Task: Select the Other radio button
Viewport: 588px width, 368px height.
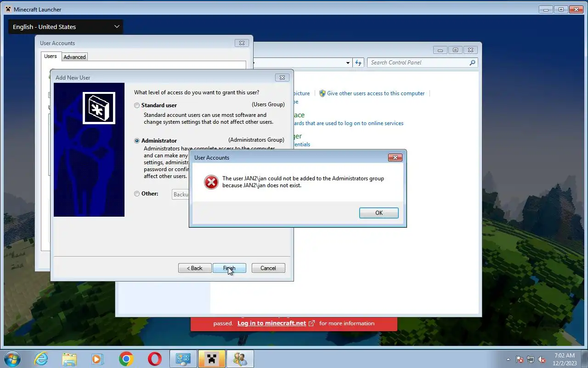Action: (x=137, y=194)
